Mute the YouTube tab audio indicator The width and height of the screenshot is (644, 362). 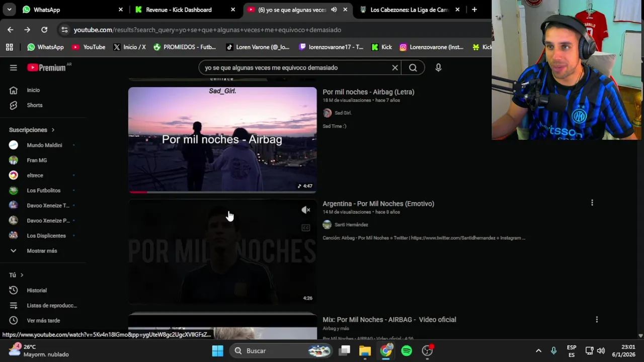click(x=334, y=10)
